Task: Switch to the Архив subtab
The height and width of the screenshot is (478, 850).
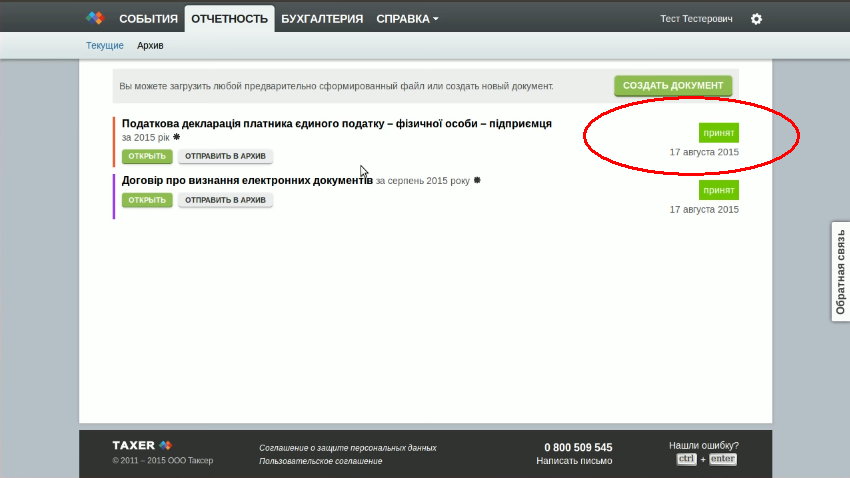Action: tap(150, 46)
